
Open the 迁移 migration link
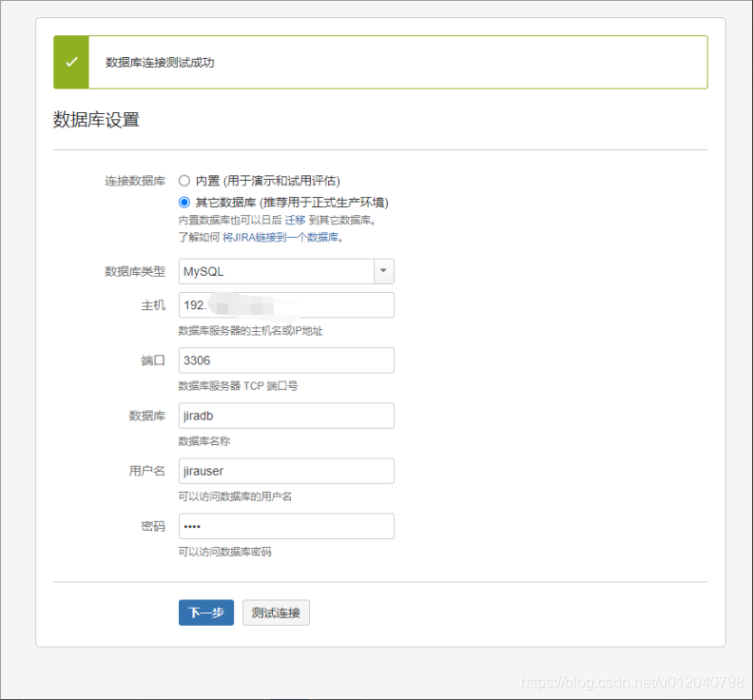[295, 220]
